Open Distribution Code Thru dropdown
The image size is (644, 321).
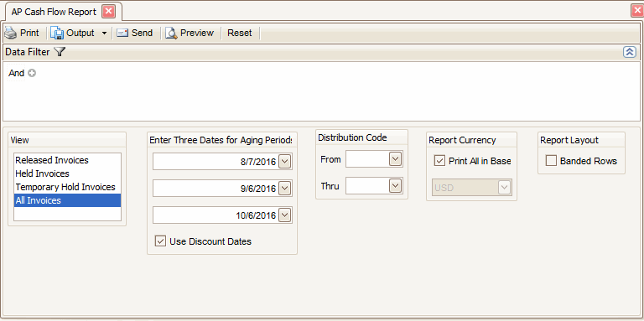396,186
